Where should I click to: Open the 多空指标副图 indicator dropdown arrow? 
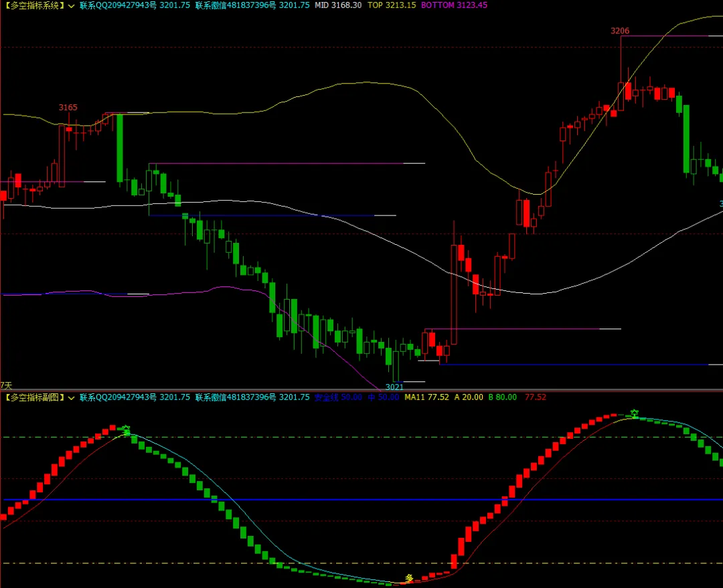tap(71, 397)
